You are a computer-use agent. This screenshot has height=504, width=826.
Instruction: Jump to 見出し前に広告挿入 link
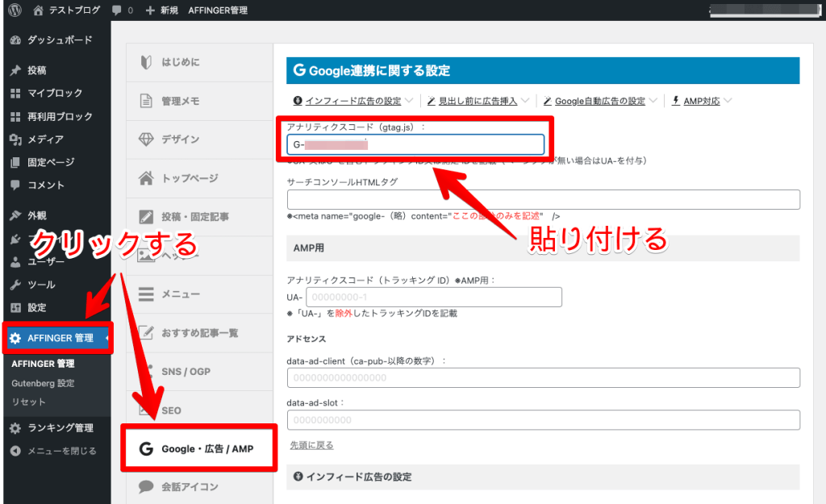pos(478,101)
